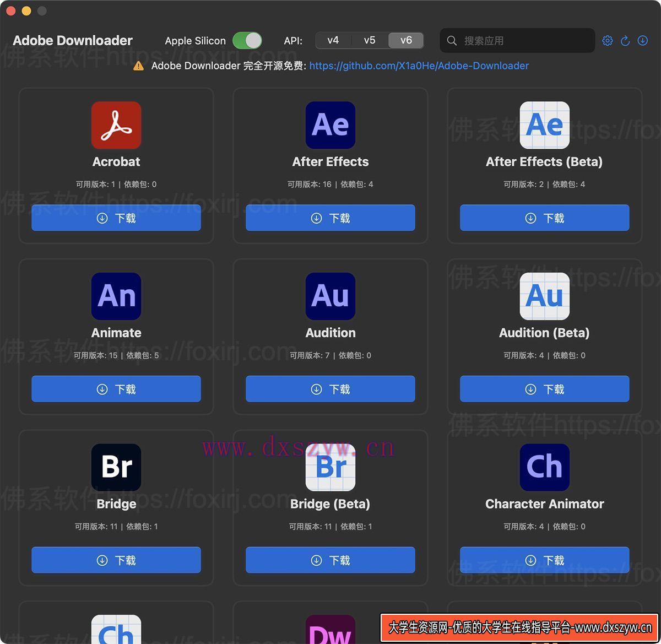Select API version v4
Screen dimensions: 661x644
(x=333, y=40)
